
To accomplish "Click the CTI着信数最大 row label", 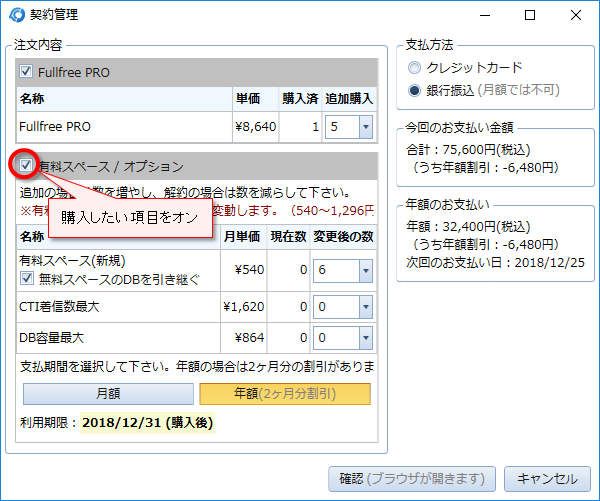I will click(59, 307).
